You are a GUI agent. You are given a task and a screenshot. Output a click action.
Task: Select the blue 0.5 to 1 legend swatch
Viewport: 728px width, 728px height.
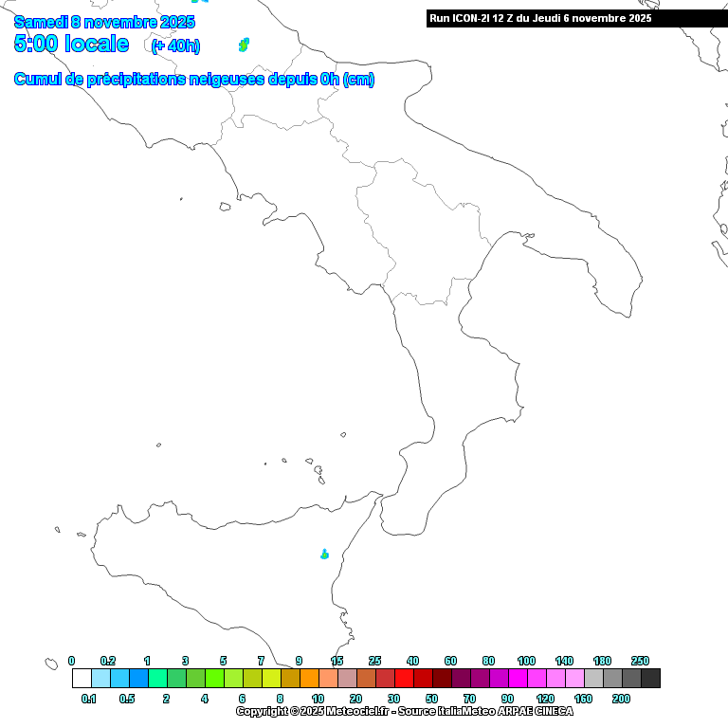point(138,678)
